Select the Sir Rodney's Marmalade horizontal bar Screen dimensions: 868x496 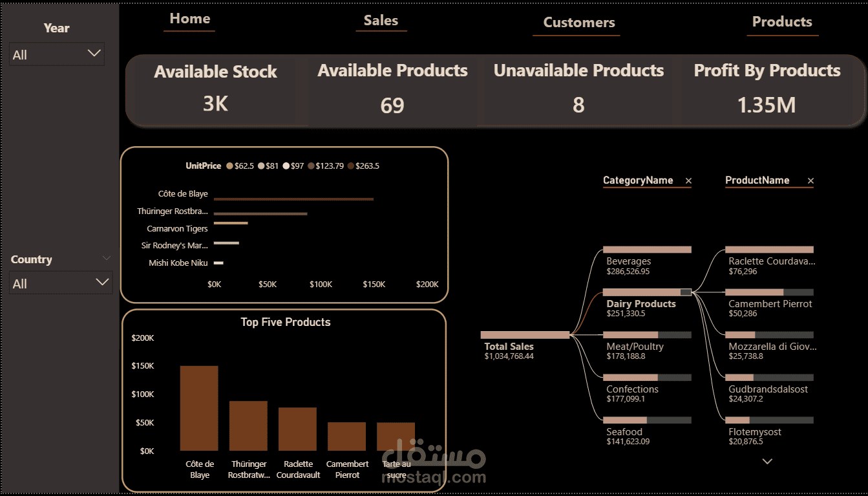point(226,243)
